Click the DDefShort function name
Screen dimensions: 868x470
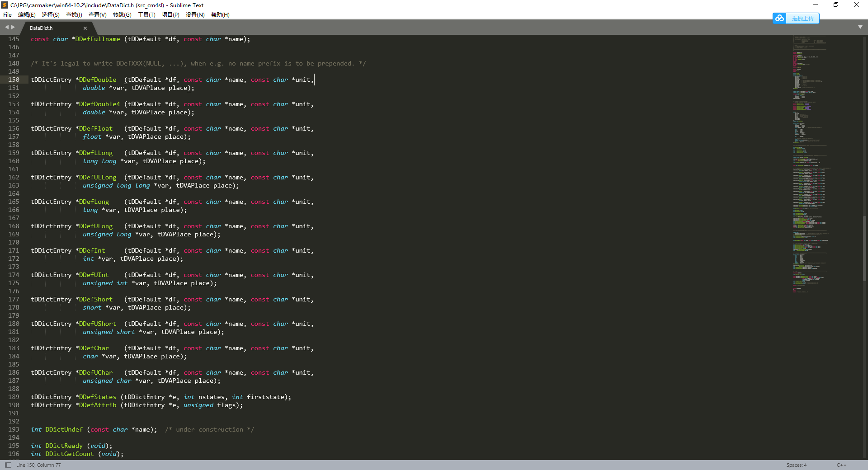(96, 300)
